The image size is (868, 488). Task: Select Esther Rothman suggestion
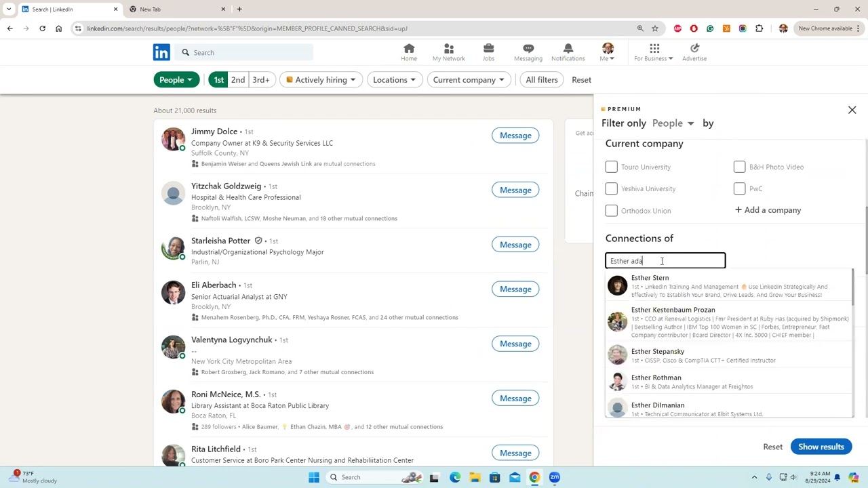(730, 382)
